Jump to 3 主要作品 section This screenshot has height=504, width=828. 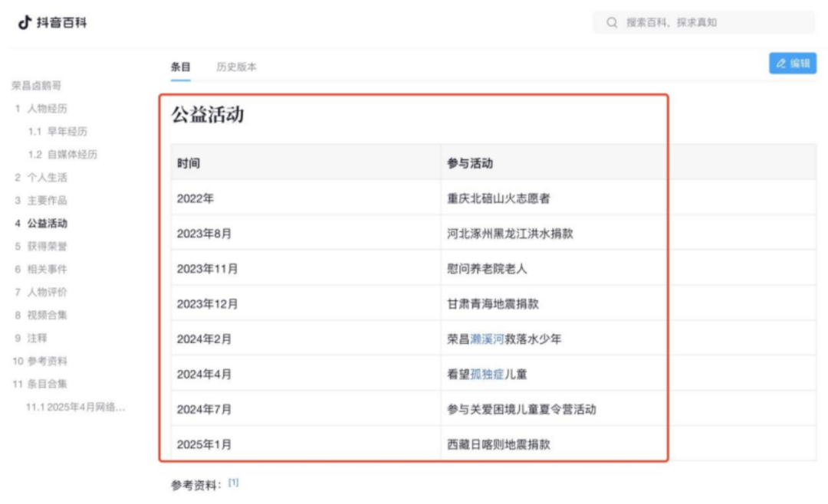[x=41, y=201]
